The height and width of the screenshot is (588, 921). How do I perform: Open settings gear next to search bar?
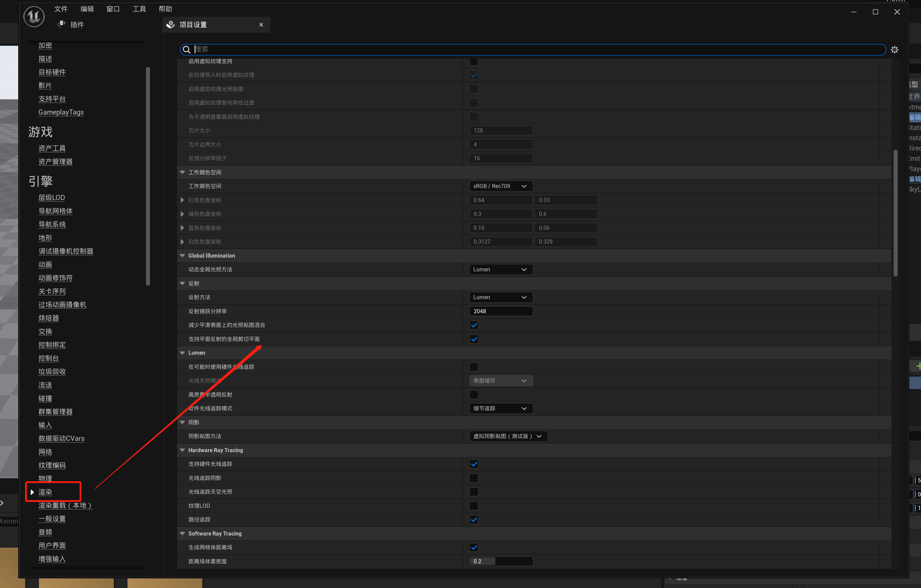pos(894,50)
